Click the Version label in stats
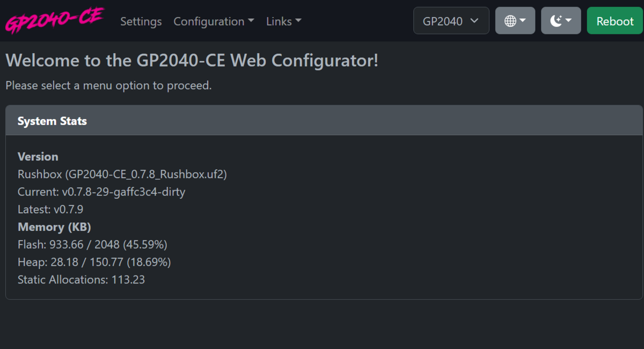 38,156
